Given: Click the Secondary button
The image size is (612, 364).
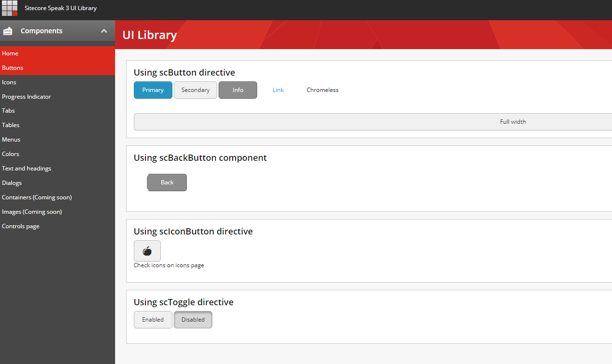Looking at the screenshot, I should point(195,90).
